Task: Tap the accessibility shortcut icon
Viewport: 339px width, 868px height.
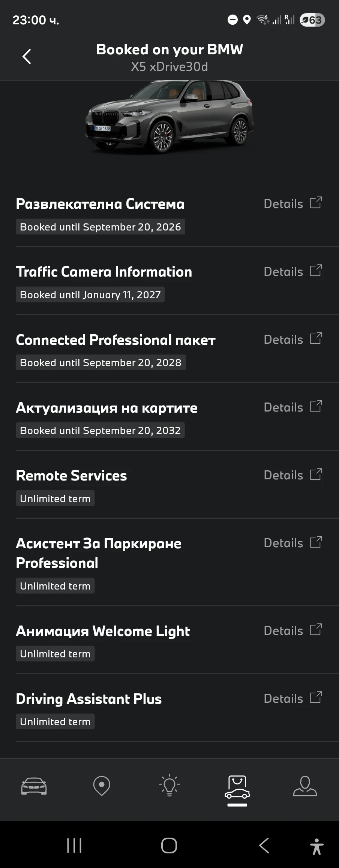Action: pos(317,846)
